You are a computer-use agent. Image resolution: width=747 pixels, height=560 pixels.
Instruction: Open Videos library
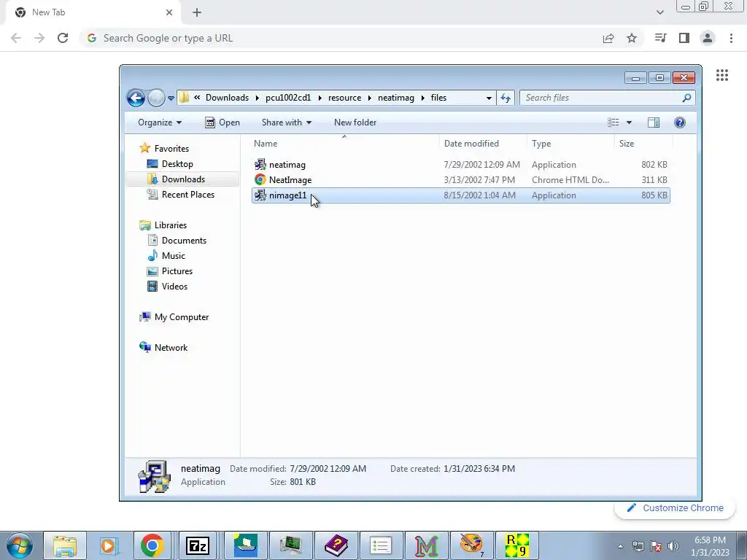coord(168,286)
